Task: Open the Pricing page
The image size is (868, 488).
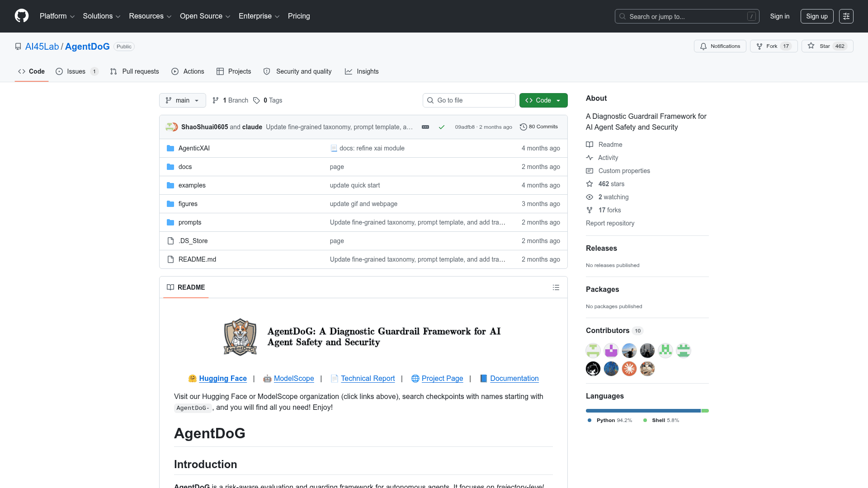Action: pos(299,16)
